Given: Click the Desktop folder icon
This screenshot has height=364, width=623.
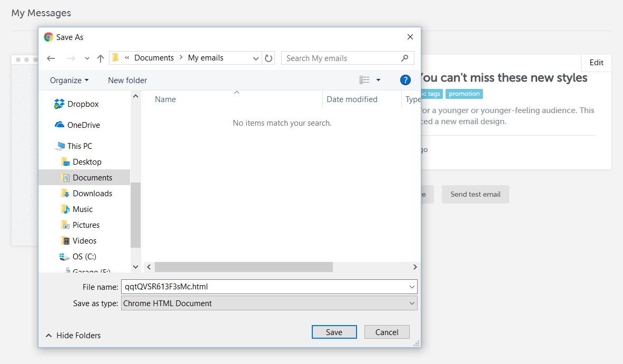Looking at the screenshot, I should (65, 161).
